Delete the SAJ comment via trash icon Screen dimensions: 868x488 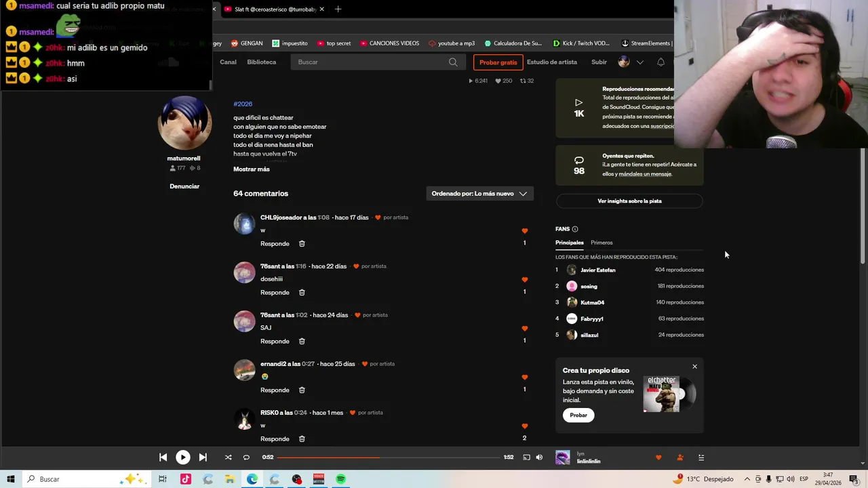click(302, 342)
